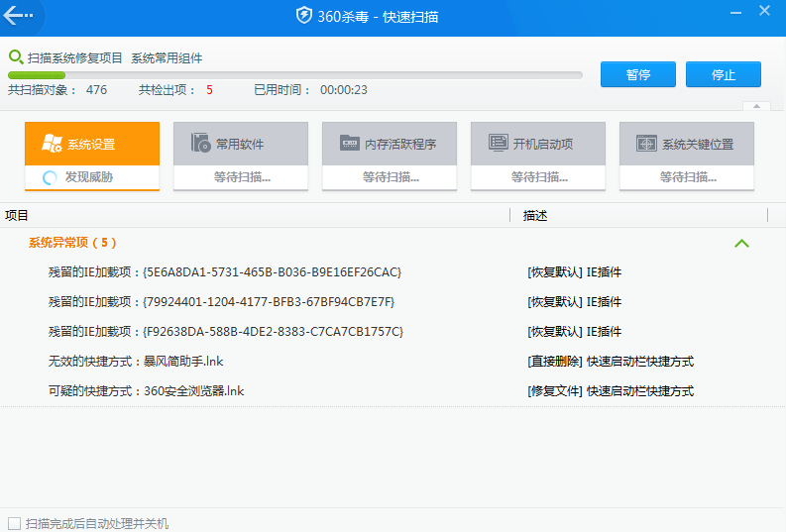Select the 内存活跃程序 category tab
The height and width of the screenshot is (532, 786).
390,157
